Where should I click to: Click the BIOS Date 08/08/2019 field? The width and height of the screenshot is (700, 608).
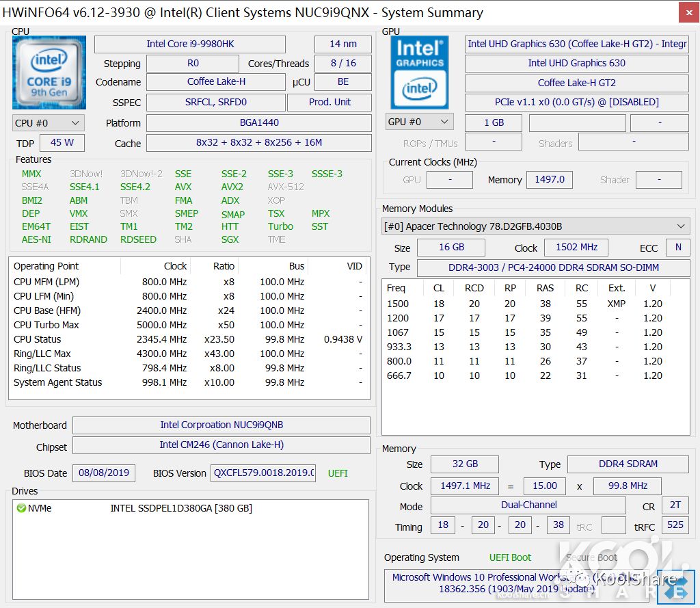click(104, 473)
